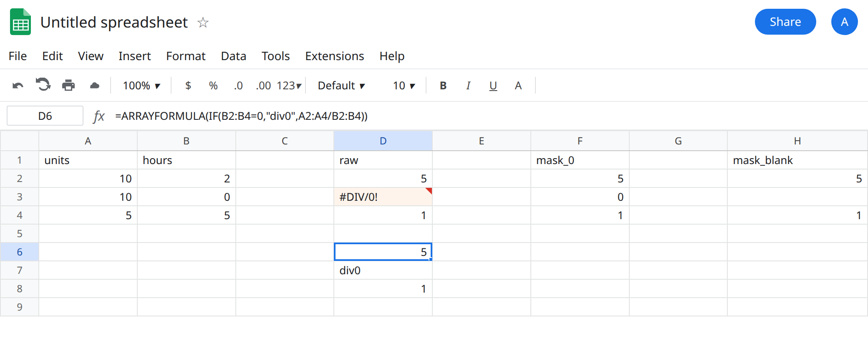
Task: Open the Edit menu
Action: pyautogui.click(x=53, y=56)
